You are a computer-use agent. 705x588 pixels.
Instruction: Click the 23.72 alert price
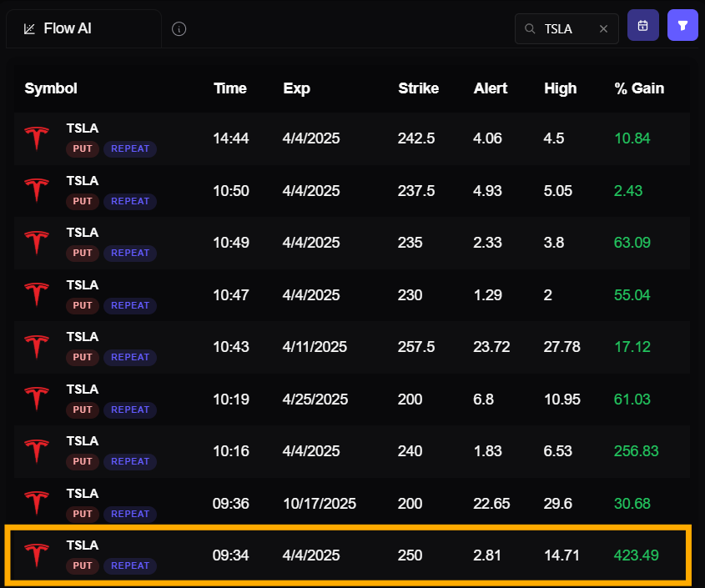491,347
